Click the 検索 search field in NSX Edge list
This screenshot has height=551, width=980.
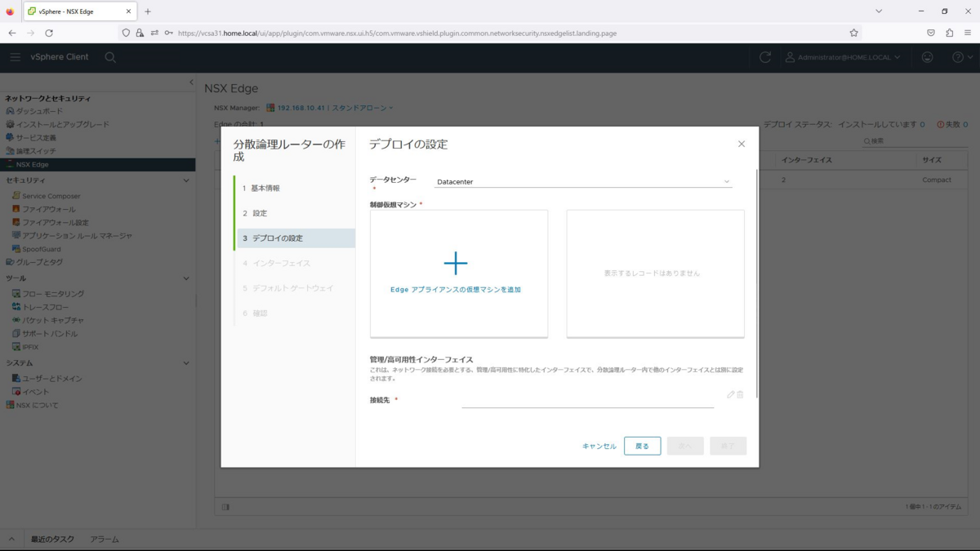tap(915, 141)
